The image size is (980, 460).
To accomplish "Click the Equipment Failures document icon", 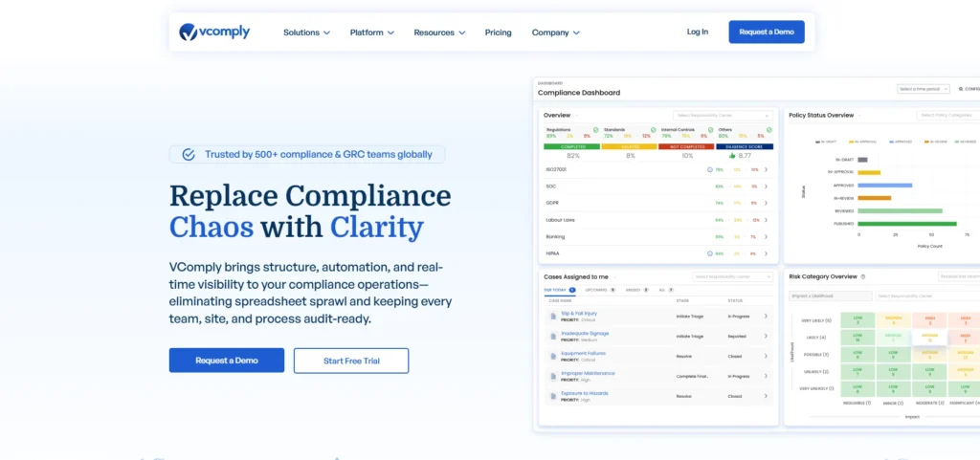I will coord(553,357).
